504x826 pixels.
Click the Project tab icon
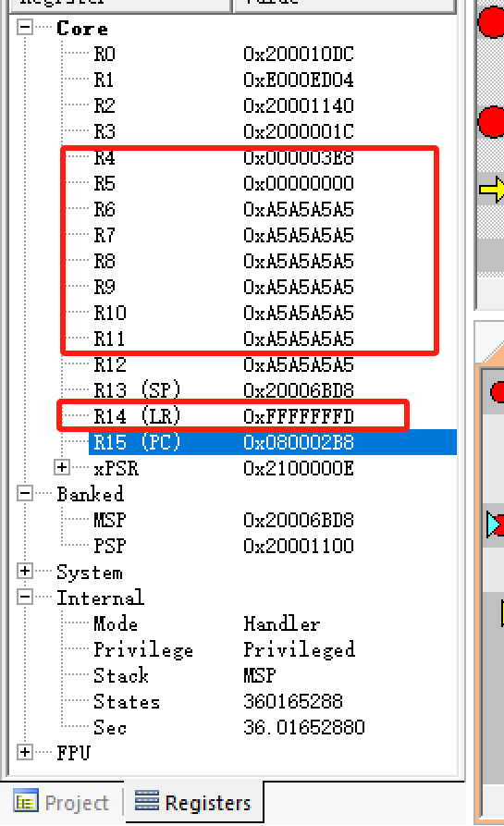point(25,801)
